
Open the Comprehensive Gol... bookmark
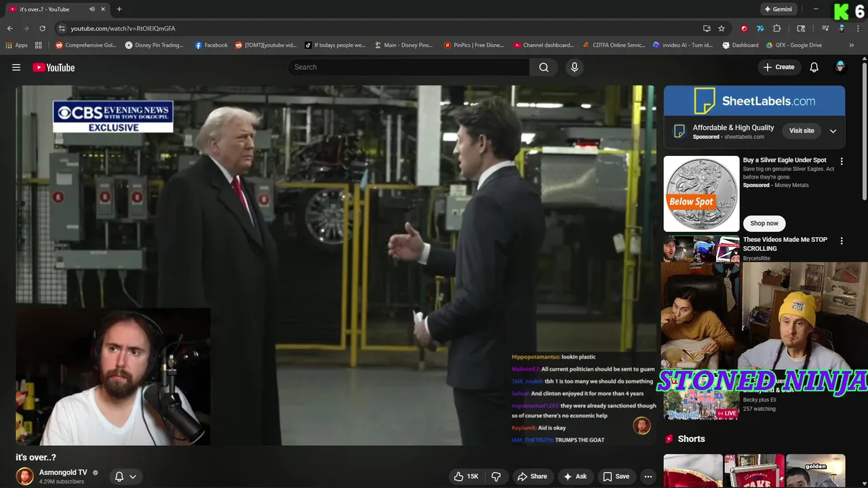[x=86, y=45]
